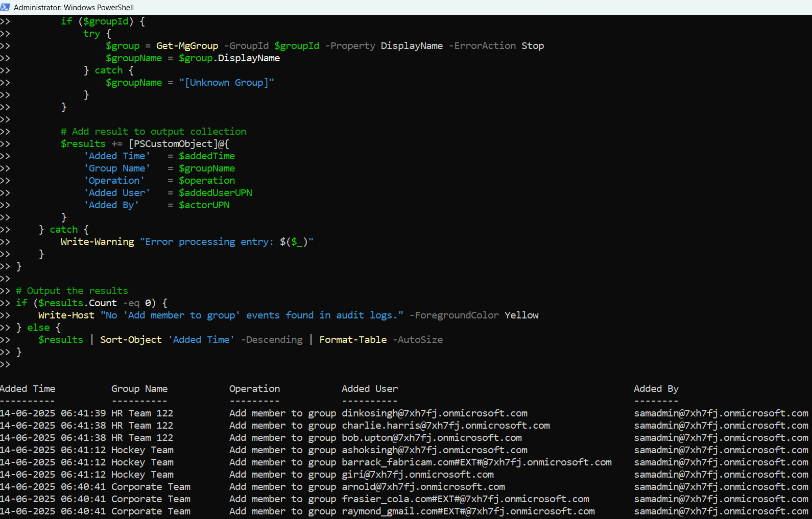
Task: Click the Format-Table command in the script
Action: 353,340
